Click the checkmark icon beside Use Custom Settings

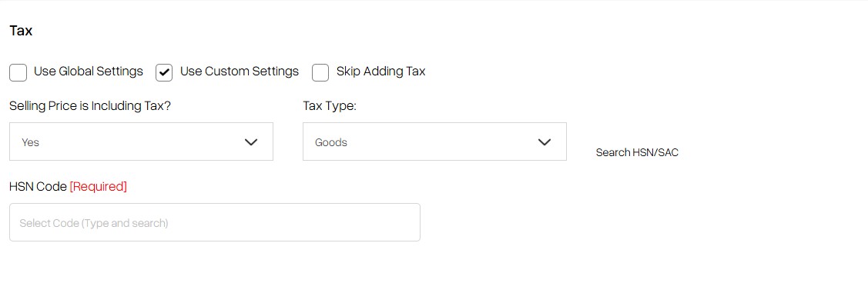[164, 72]
